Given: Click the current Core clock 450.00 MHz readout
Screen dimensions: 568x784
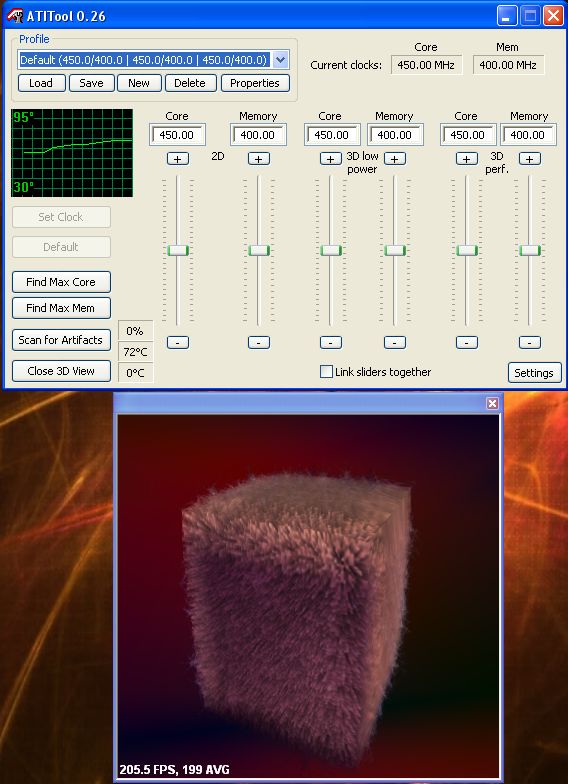Looking at the screenshot, I should point(426,65).
